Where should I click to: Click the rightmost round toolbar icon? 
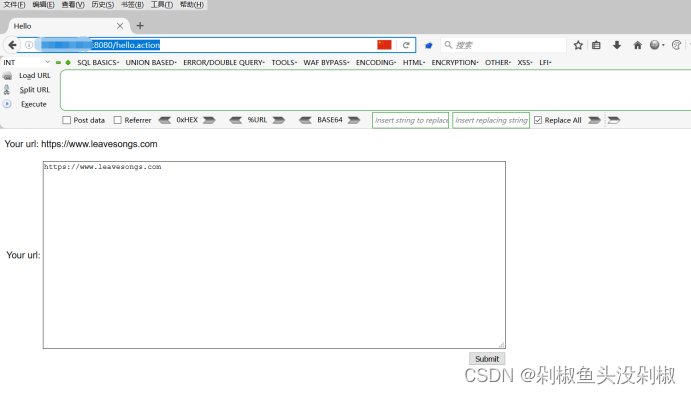point(676,45)
